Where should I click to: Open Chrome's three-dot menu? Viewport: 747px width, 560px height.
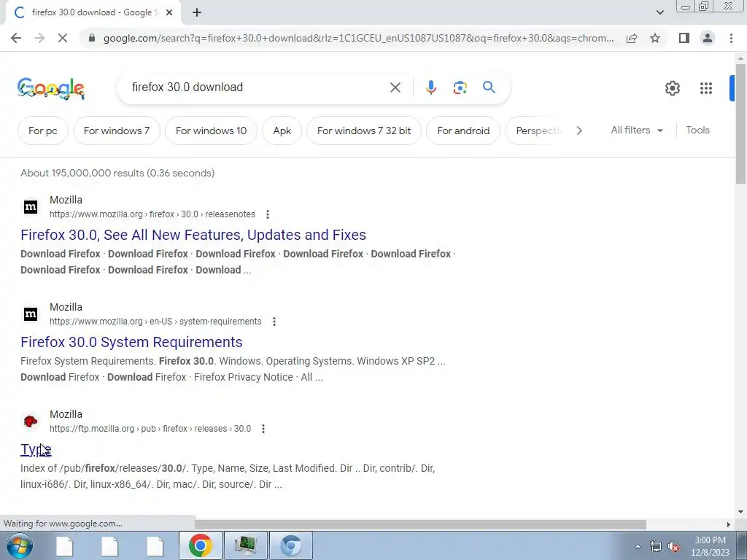[731, 38]
